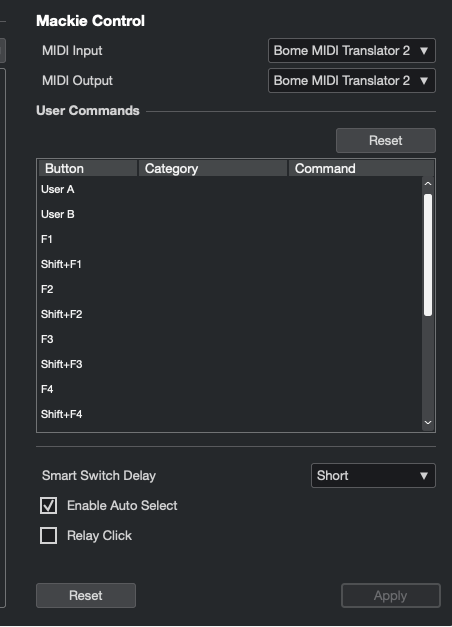Open the MIDI Input device dropdown
This screenshot has height=627, width=452.
(x=352, y=50)
